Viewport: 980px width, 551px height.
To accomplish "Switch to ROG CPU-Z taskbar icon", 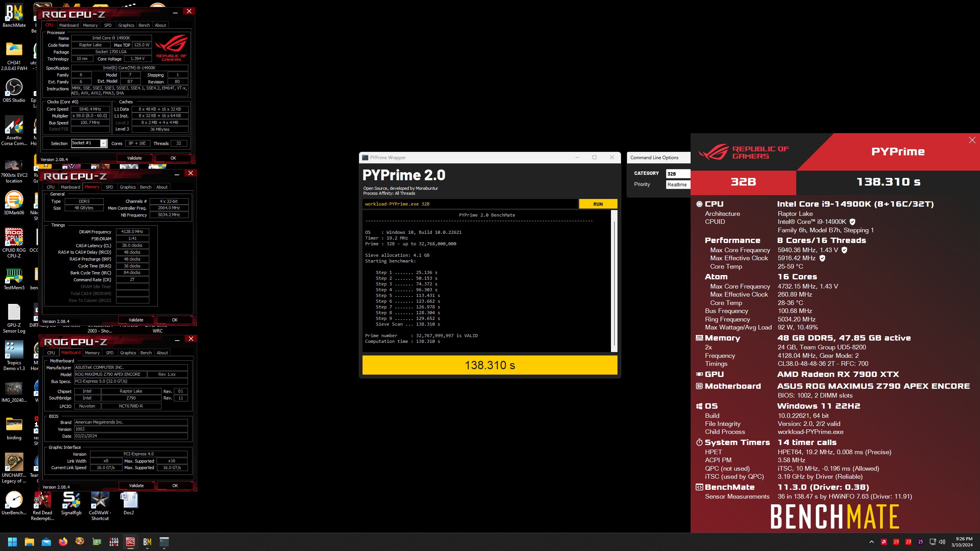I will pos(131,542).
